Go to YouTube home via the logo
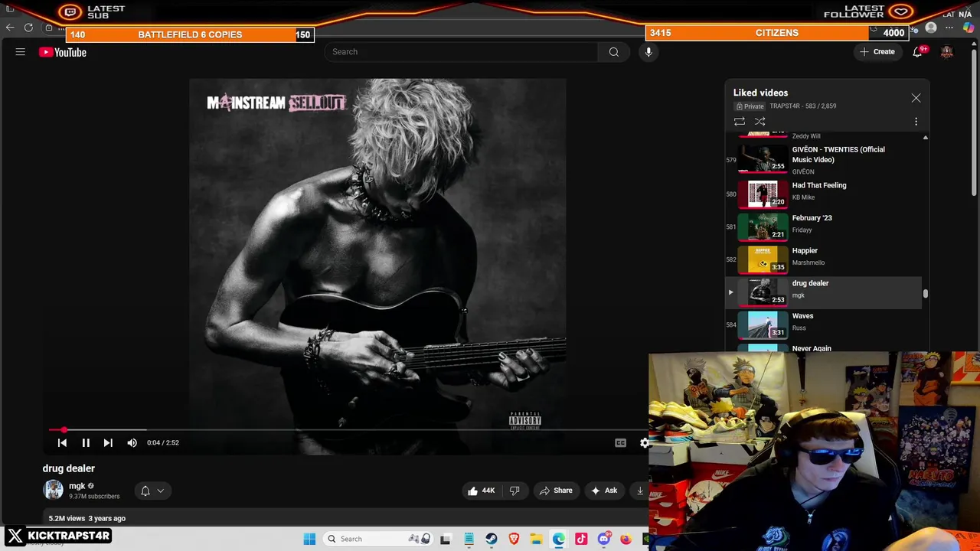Viewport: 980px width, 551px height. 63,52
